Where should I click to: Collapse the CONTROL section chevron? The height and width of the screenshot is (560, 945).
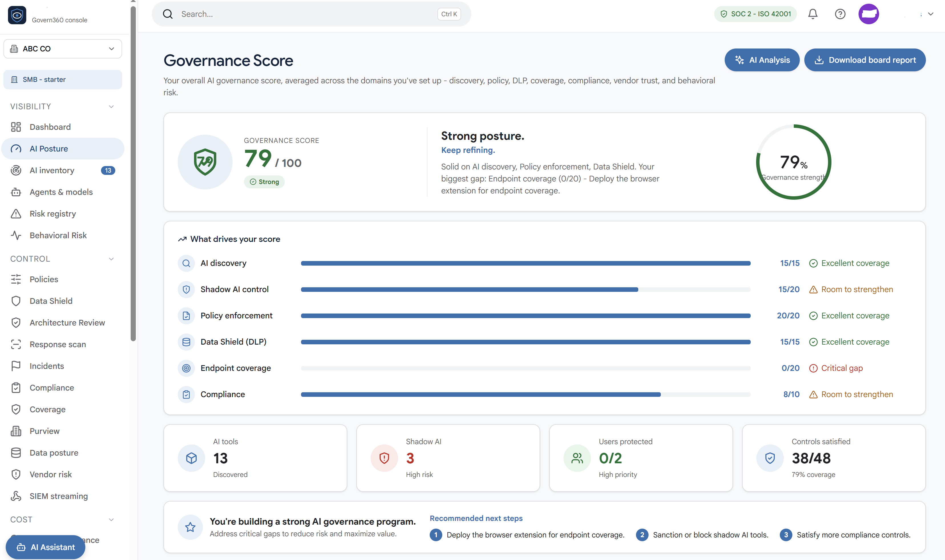[x=111, y=259]
